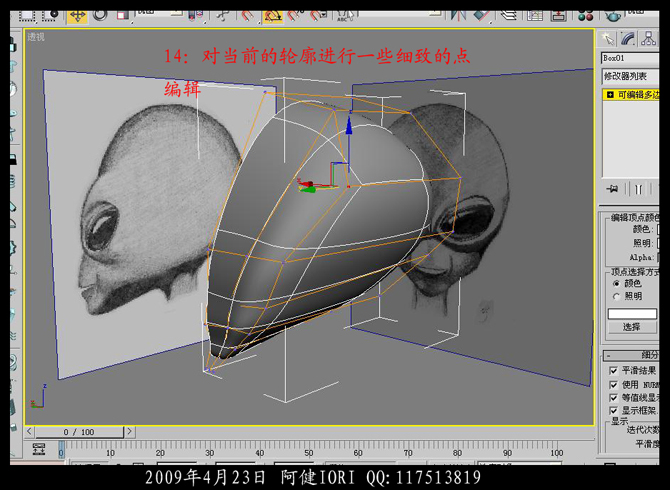Click the Pin Stack icon
670x490 pixels.
click(x=611, y=189)
